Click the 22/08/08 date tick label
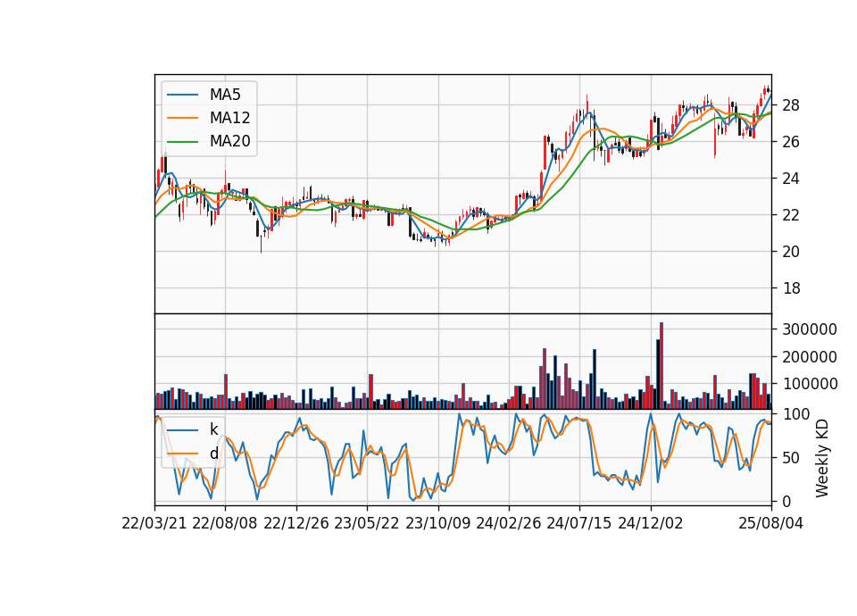857x616 pixels. point(225,523)
